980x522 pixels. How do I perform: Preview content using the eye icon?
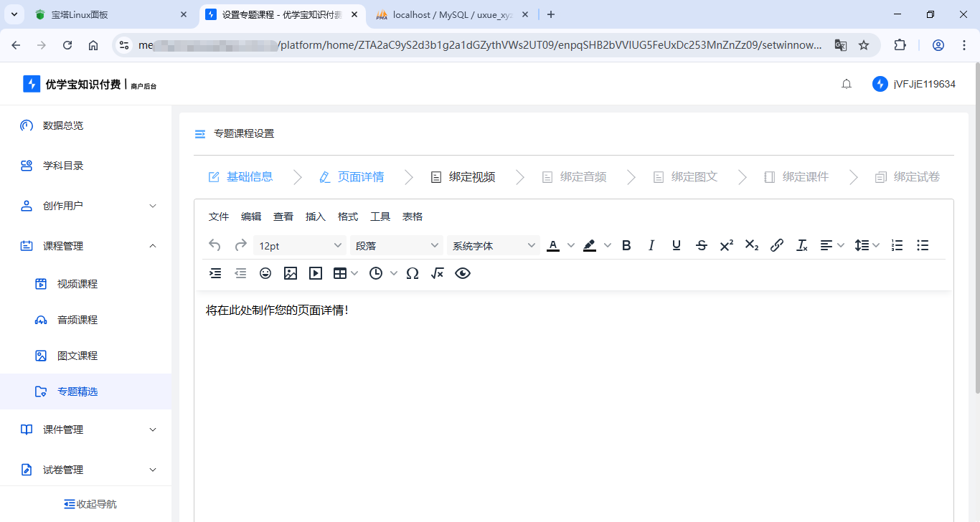point(463,273)
